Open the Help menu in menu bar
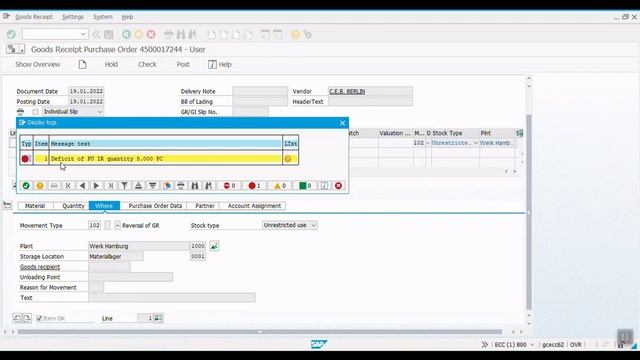Screen dimensions: 640x360 (127, 17)
